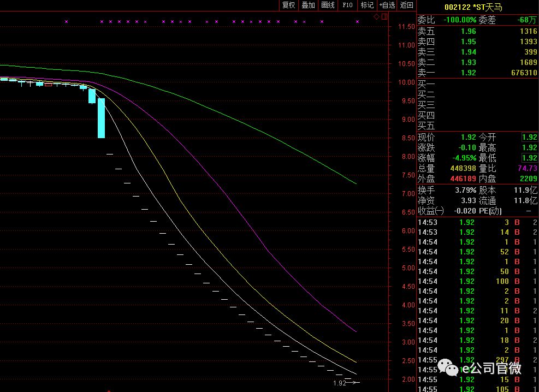This screenshot has height=392, width=539.
Task: Click the 净资 3.93 value
Action: click(x=470, y=200)
